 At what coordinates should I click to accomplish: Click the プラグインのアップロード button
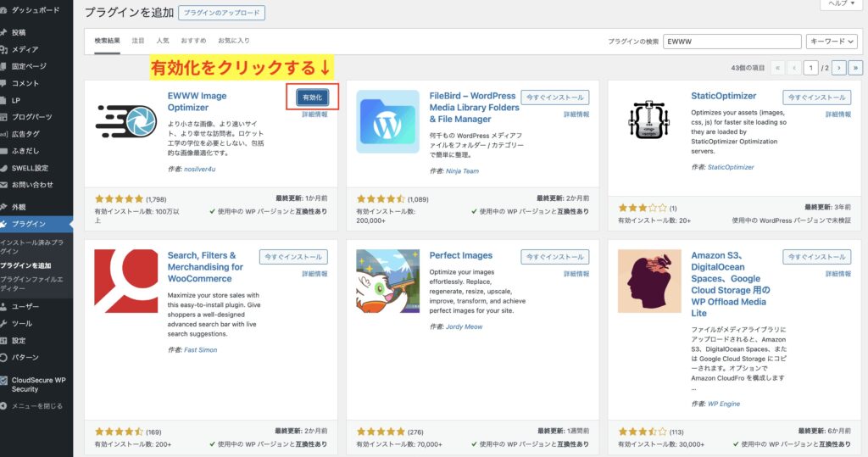click(x=221, y=13)
